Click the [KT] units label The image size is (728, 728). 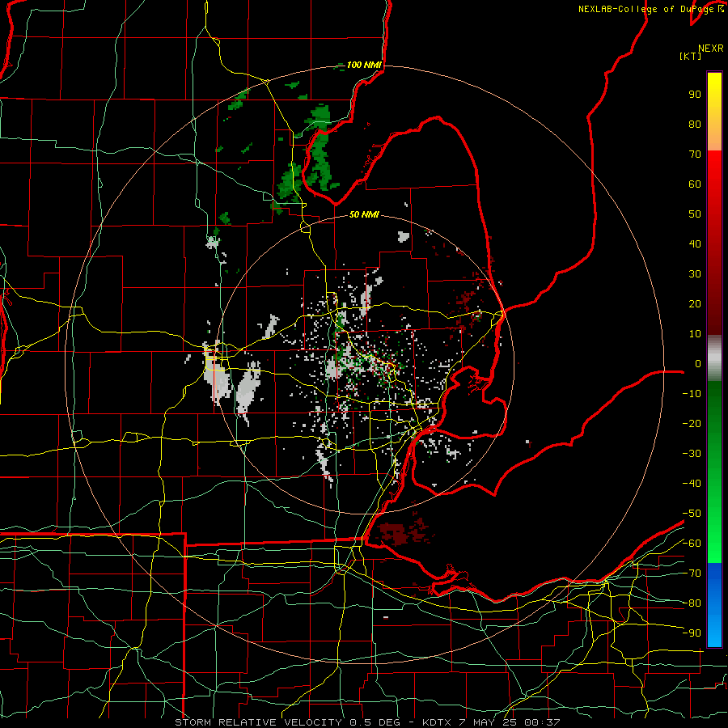(x=690, y=56)
